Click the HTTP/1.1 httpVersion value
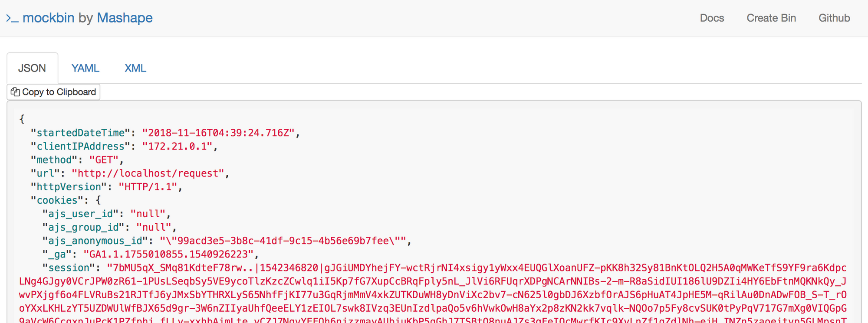Image resolution: width=868 pixels, height=323 pixels. tap(148, 186)
